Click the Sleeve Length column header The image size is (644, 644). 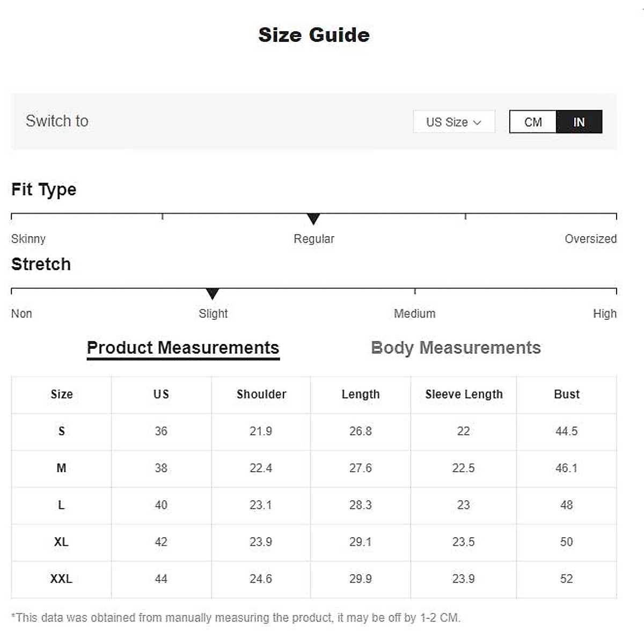(464, 394)
